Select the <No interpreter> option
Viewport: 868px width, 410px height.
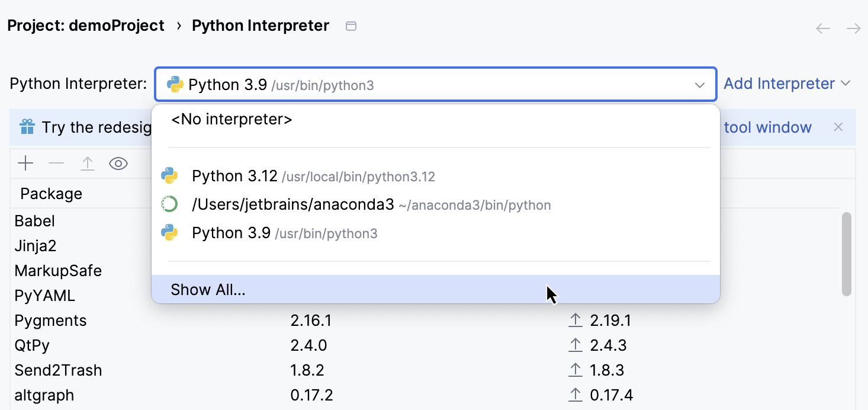tap(230, 118)
